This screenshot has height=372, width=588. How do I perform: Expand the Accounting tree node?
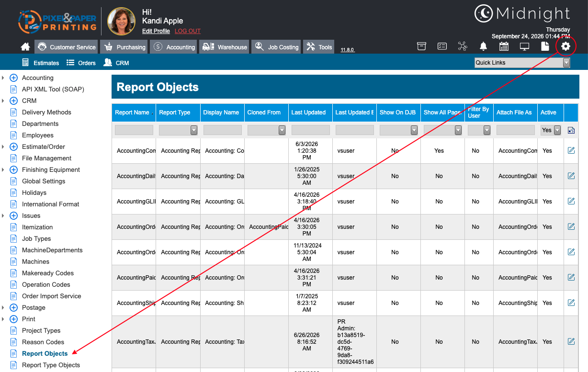pos(13,78)
